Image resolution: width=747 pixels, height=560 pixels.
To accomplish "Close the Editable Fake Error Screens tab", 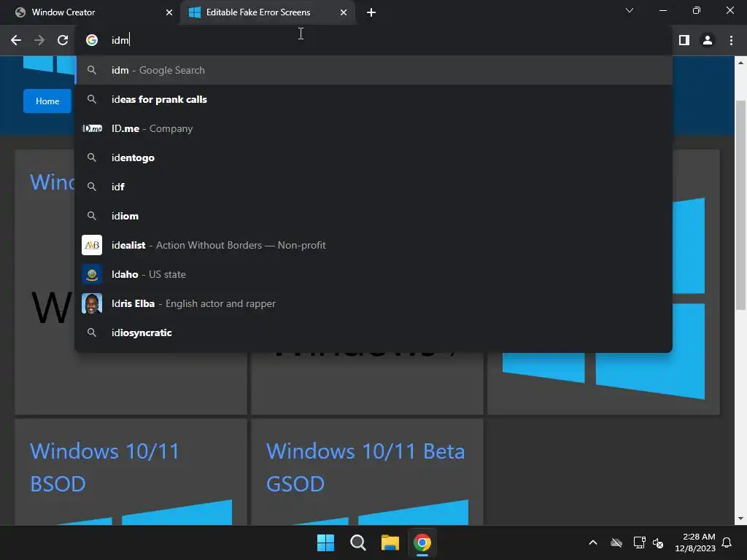I will [x=344, y=12].
